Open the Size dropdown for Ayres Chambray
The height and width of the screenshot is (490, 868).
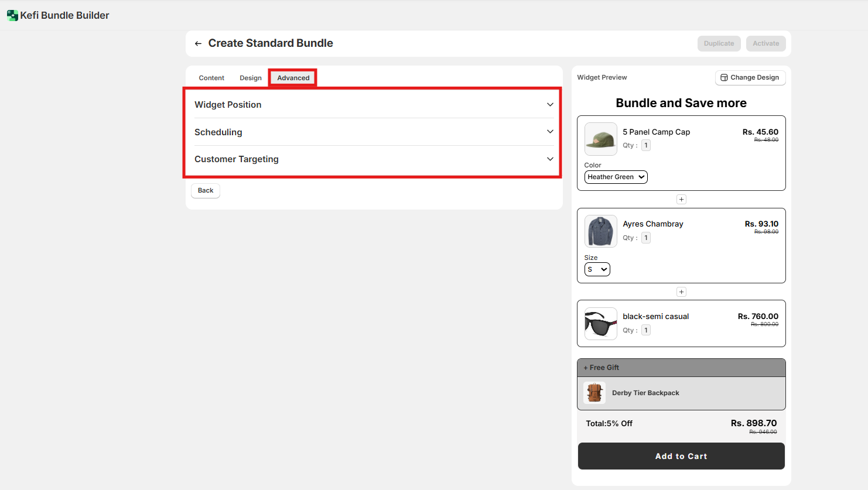597,269
